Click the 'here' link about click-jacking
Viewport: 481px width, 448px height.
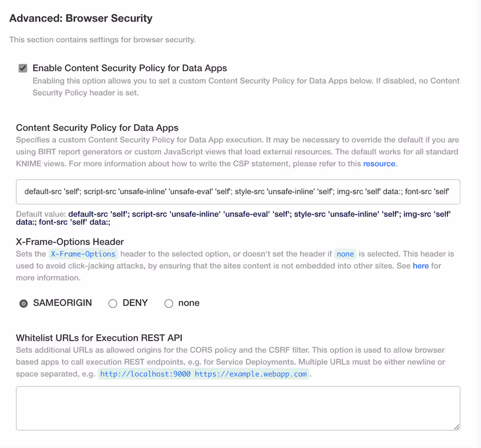[421, 265]
